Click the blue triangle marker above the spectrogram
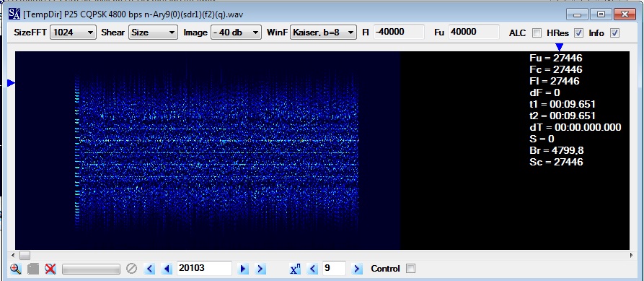This screenshot has width=644, height=281. pyautogui.click(x=559, y=47)
